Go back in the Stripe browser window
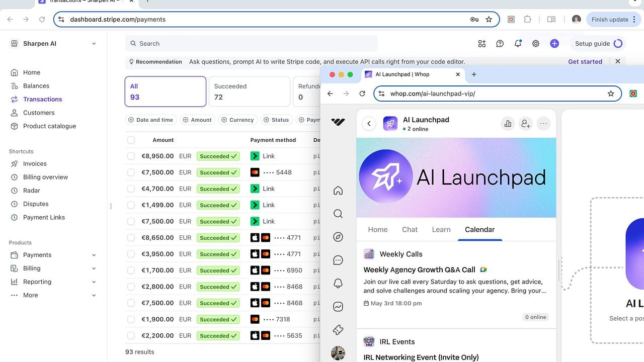The height and width of the screenshot is (362, 644). point(10,20)
